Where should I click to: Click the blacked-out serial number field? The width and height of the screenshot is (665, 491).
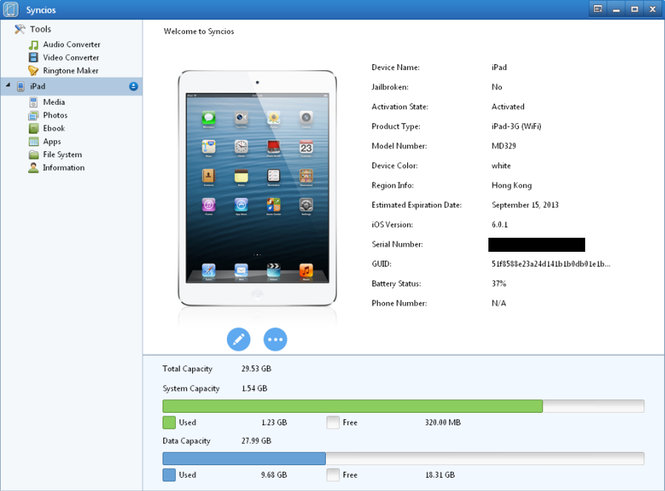[x=536, y=245]
